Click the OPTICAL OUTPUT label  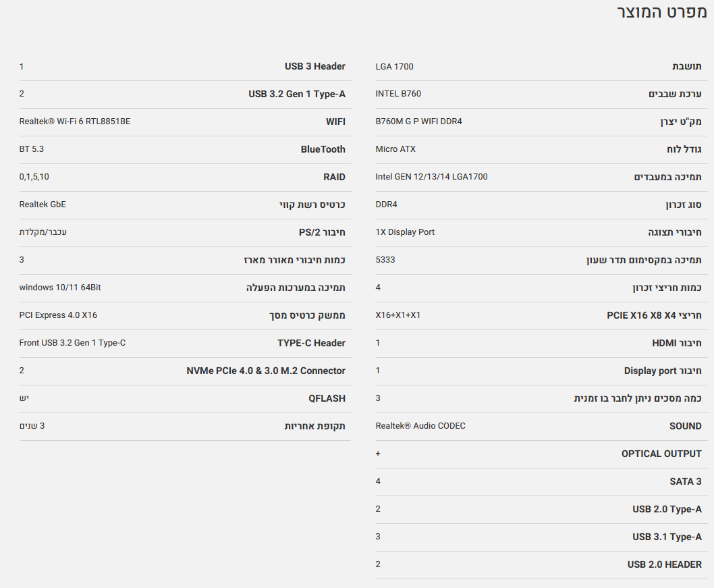point(661,454)
